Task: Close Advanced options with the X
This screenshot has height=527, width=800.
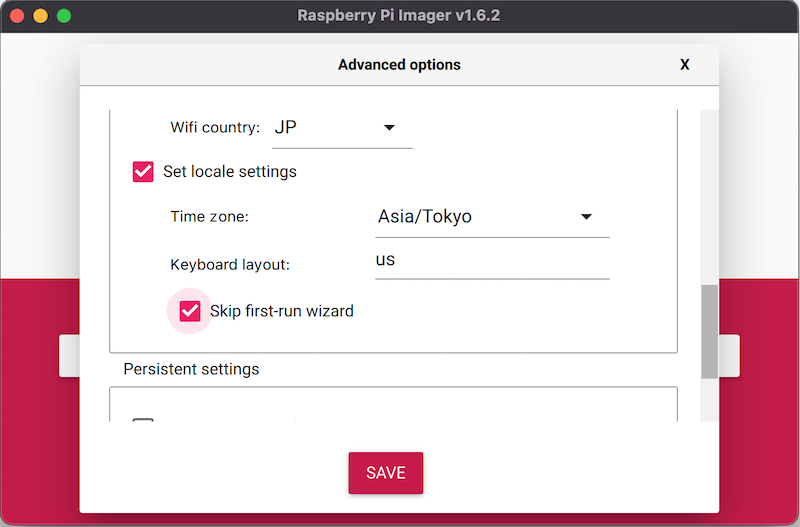Action: point(685,65)
